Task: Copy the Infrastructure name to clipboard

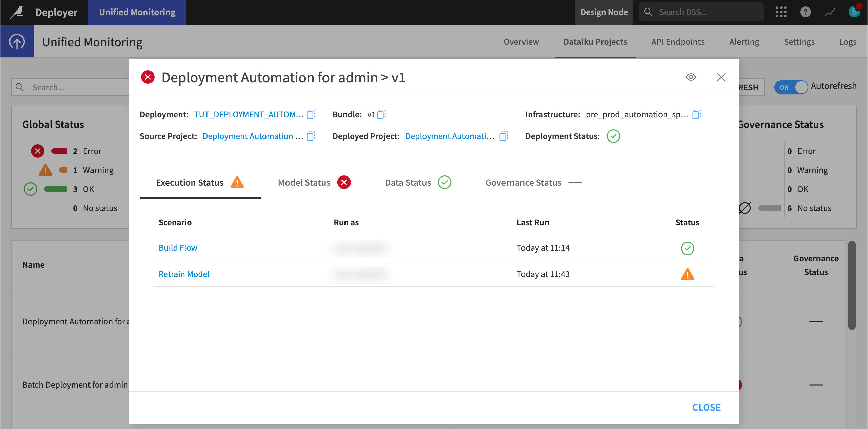Action: [696, 114]
